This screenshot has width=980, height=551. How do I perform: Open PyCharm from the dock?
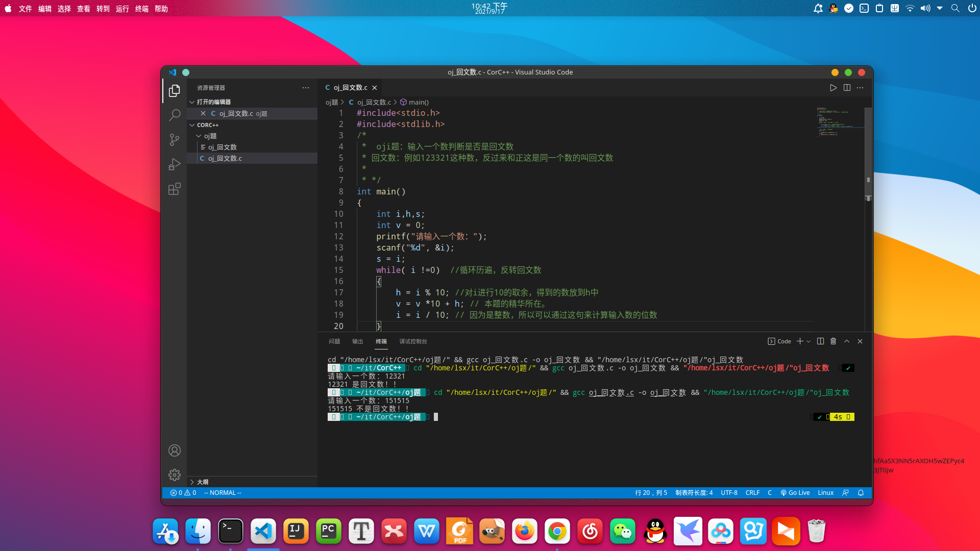(x=328, y=532)
